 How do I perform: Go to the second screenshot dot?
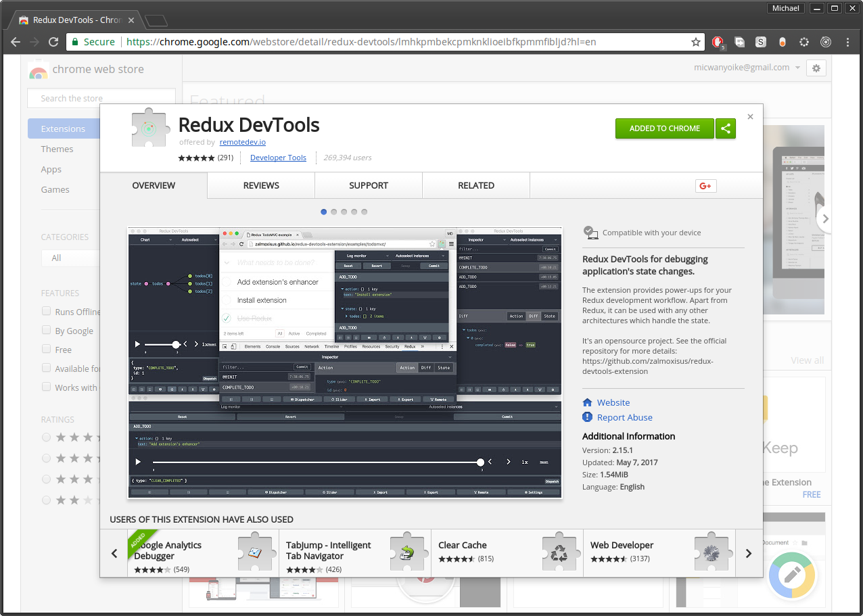pyautogui.click(x=334, y=212)
